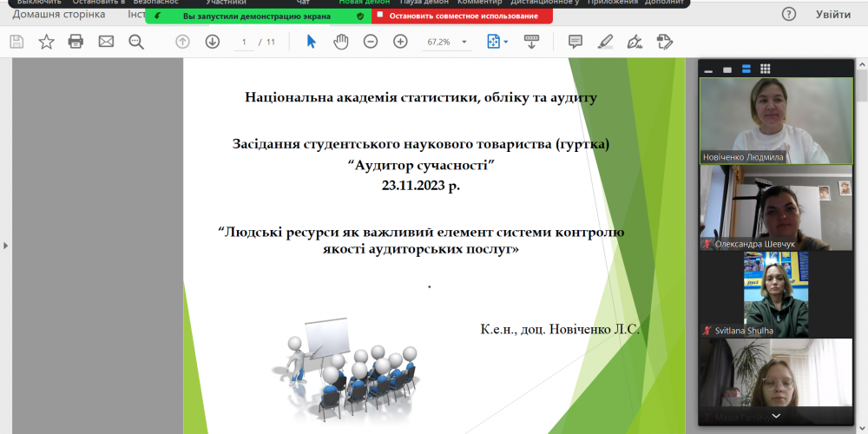The width and height of the screenshot is (868, 434).
Task: Click Остановить совместное использование to stop sharing
Action: coord(463,16)
